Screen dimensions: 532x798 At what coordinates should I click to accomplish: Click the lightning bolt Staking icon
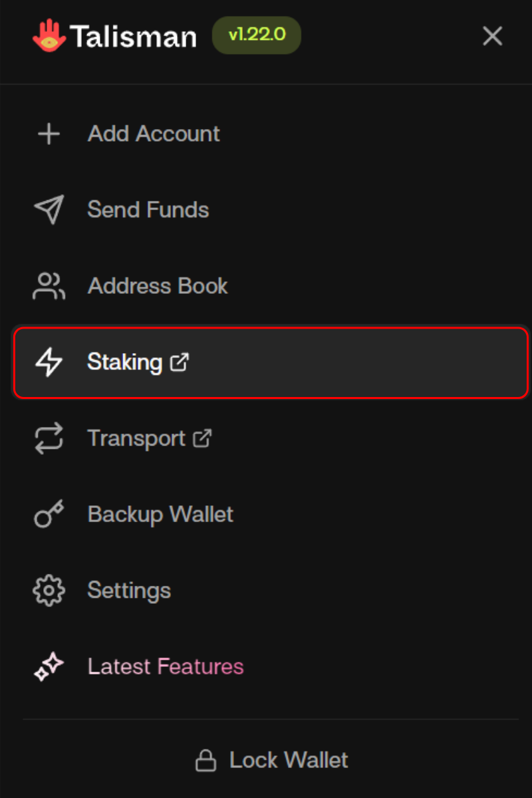49,362
